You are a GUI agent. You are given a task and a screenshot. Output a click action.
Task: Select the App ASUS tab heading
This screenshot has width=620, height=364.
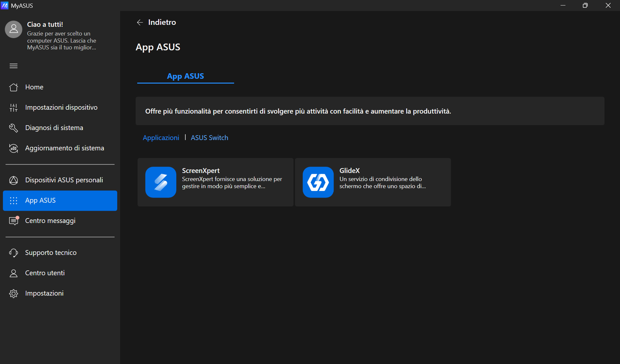tap(185, 76)
